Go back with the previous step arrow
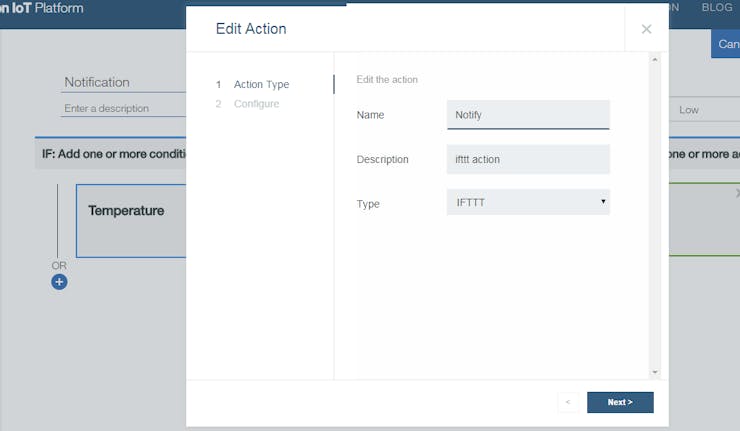Viewport: 740px width, 431px height. [568, 402]
